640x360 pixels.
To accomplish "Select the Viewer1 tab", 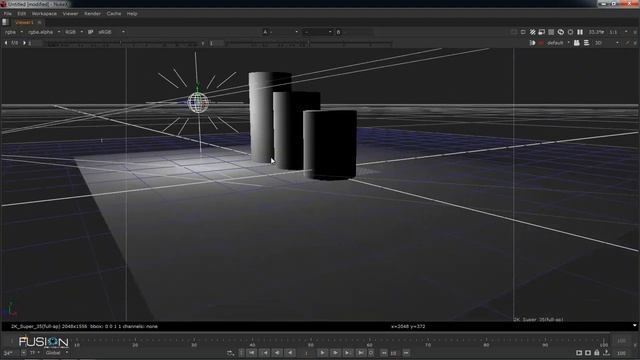I will coord(24,22).
